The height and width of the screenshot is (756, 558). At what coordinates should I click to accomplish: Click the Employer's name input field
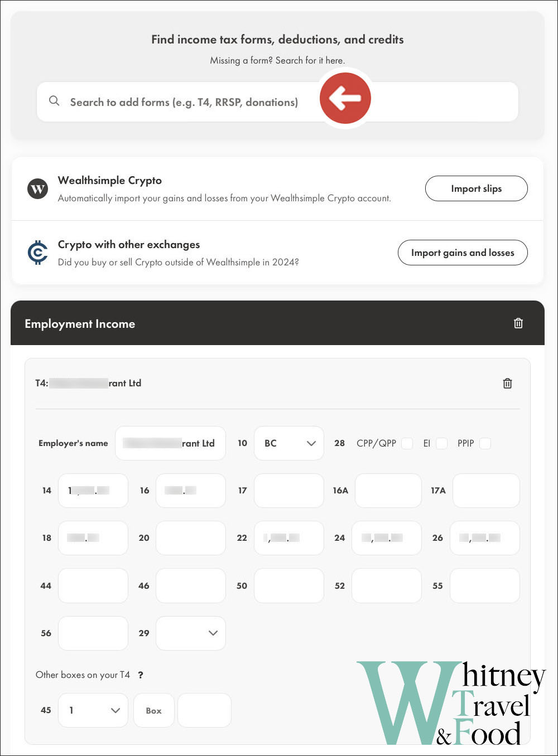(170, 443)
